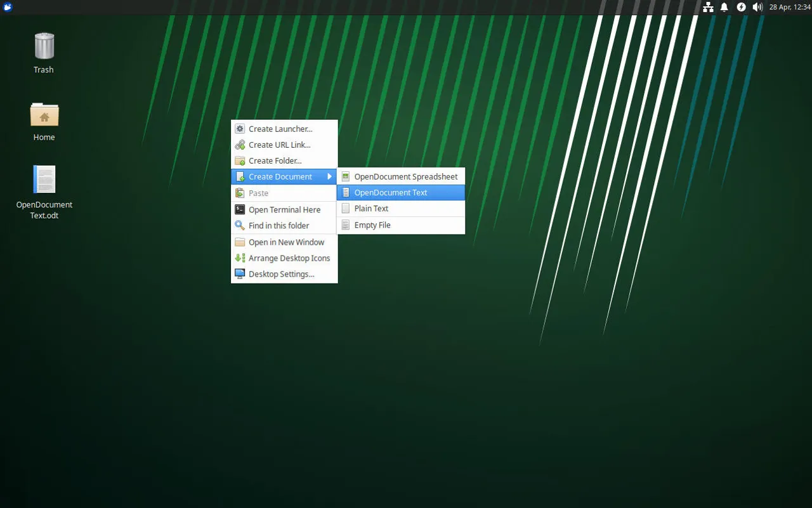The height and width of the screenshot is (508, 812).
Task: Open the power manager tray icon
Action: point(741,7)
